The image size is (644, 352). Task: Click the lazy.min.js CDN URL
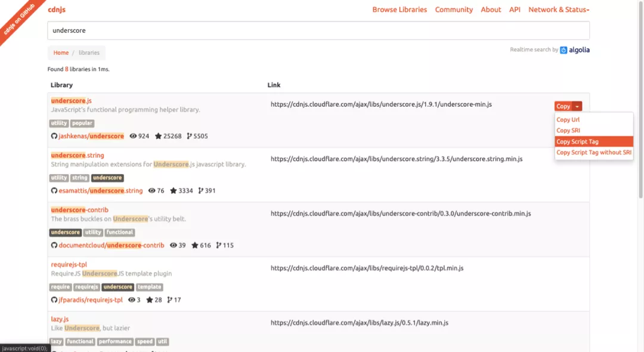click(360, 323)
